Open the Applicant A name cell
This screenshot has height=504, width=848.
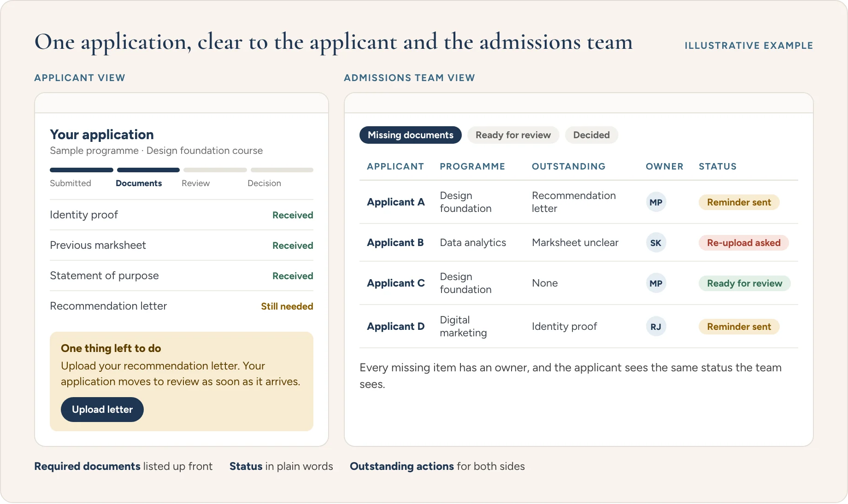coord(395,202)
